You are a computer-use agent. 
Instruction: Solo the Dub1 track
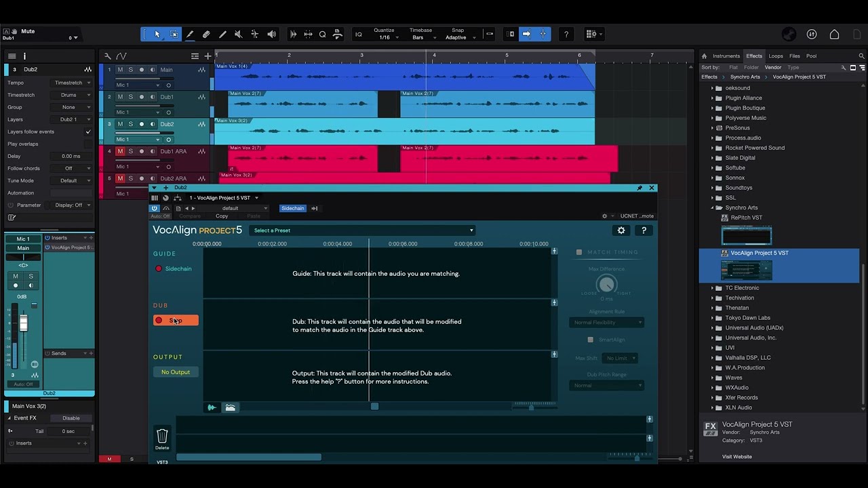pos(131,97)
